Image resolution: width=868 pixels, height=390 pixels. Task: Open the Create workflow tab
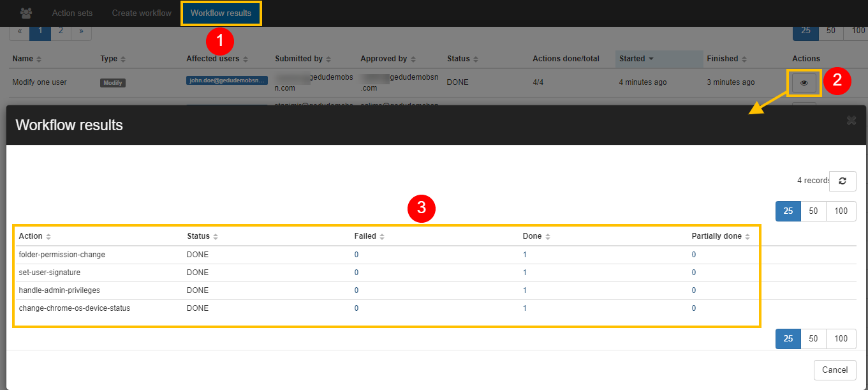click(142, 13)
